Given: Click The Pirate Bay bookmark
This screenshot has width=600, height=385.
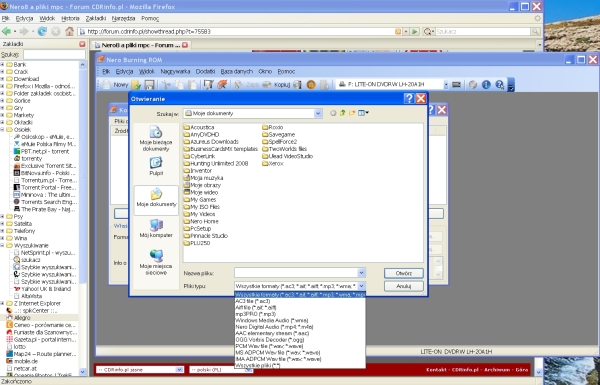Looking at the screenshot, I should tap(45, 209).
